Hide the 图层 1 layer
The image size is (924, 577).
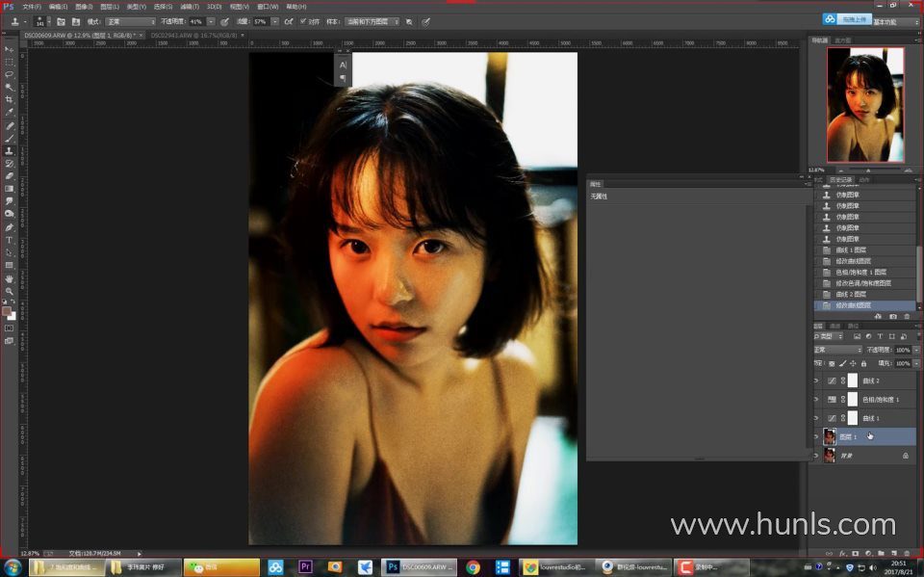[x=816, y=437]
